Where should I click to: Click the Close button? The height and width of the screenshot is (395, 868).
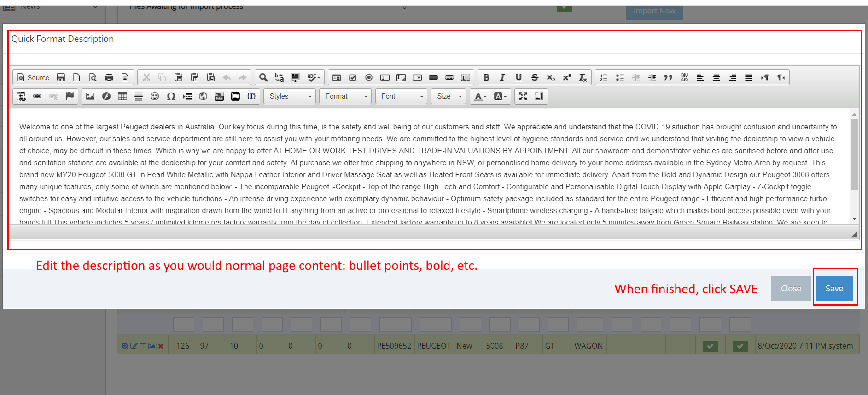click(x=791, y=289)
